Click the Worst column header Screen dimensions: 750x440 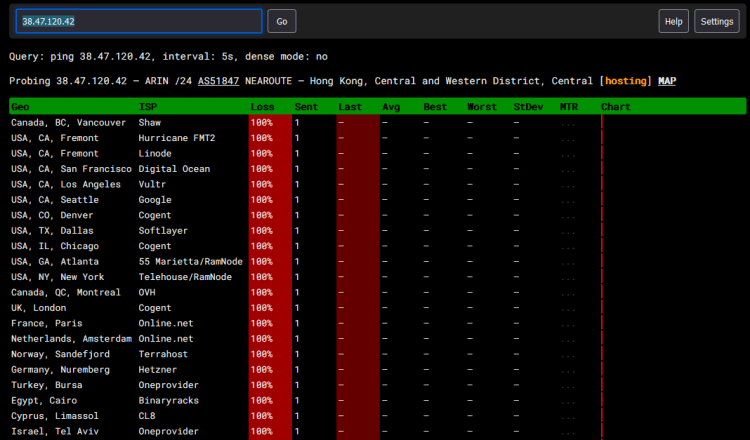point(482,107)
